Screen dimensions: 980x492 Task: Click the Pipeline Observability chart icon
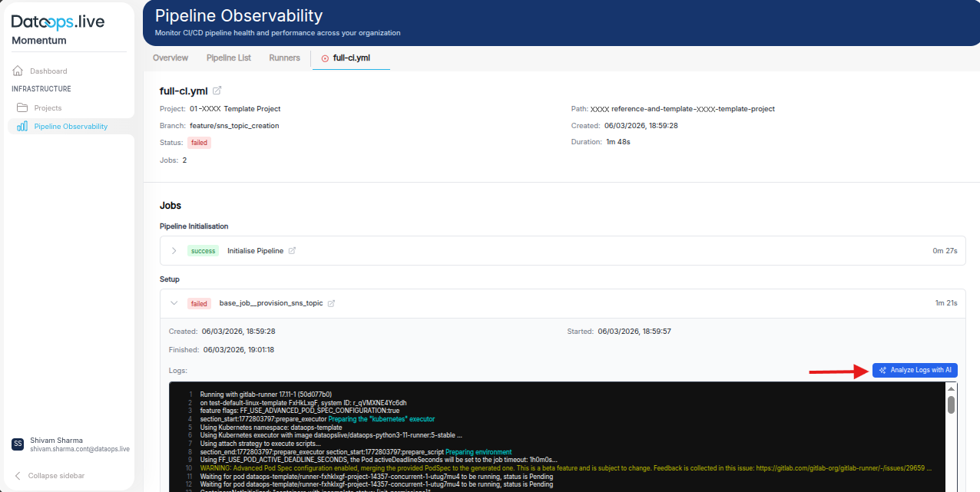point(21,126)
